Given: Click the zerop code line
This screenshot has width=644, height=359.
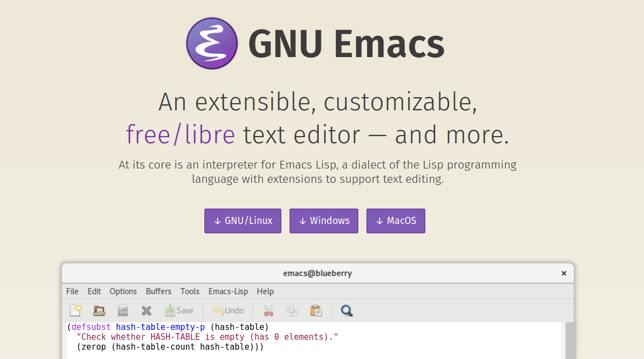Looking at the screenshot, I should point(170,347).
